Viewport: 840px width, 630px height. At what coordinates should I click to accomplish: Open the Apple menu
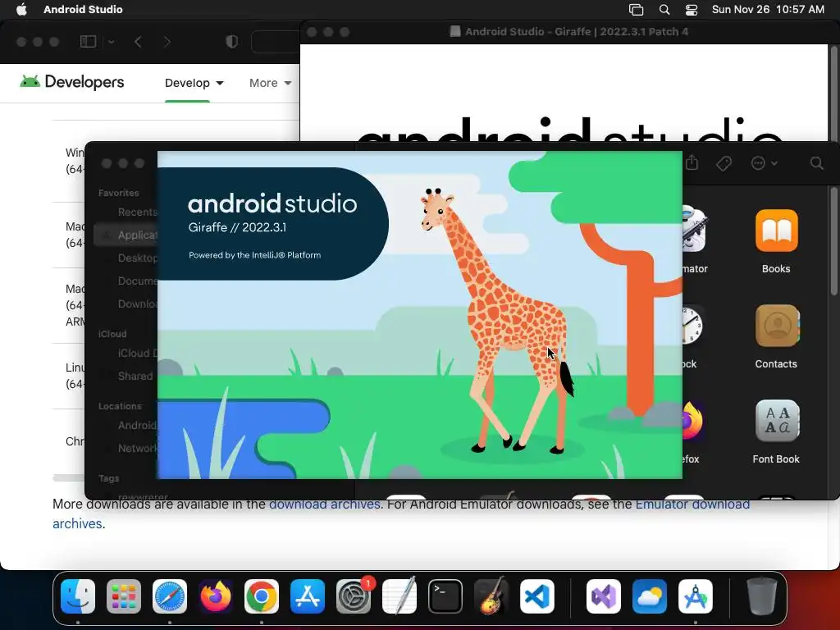pyautogui.click(x=21, y=10)
